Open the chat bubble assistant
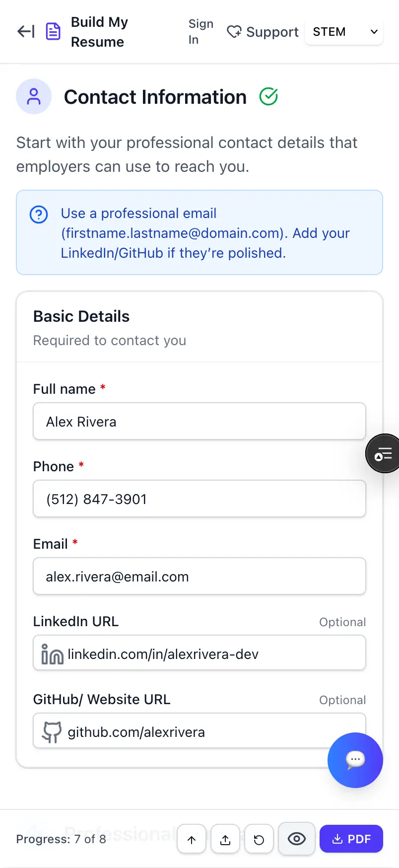The width and height of the screenshot is (399, 868). 355,760
